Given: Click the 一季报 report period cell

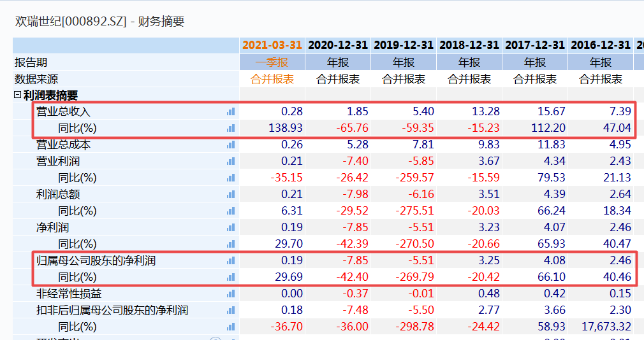Looking at the screenshot, I should [x=272, y=62].
